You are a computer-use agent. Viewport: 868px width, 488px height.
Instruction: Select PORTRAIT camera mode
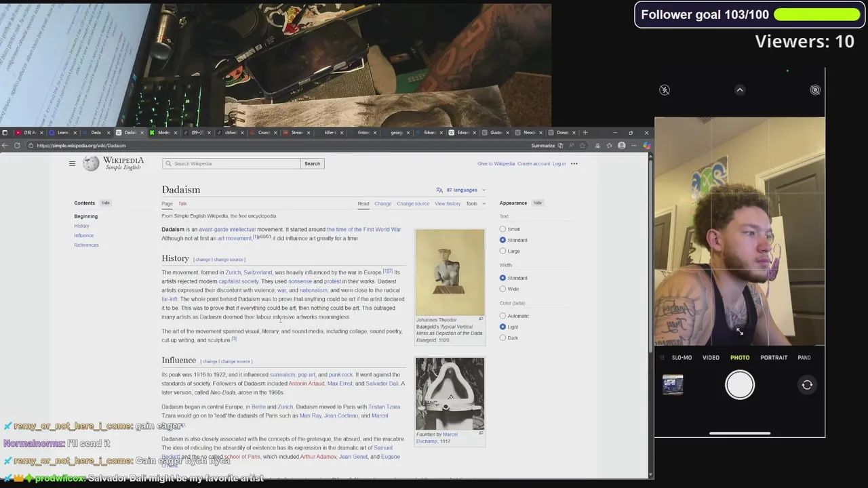tap(774, 357)
